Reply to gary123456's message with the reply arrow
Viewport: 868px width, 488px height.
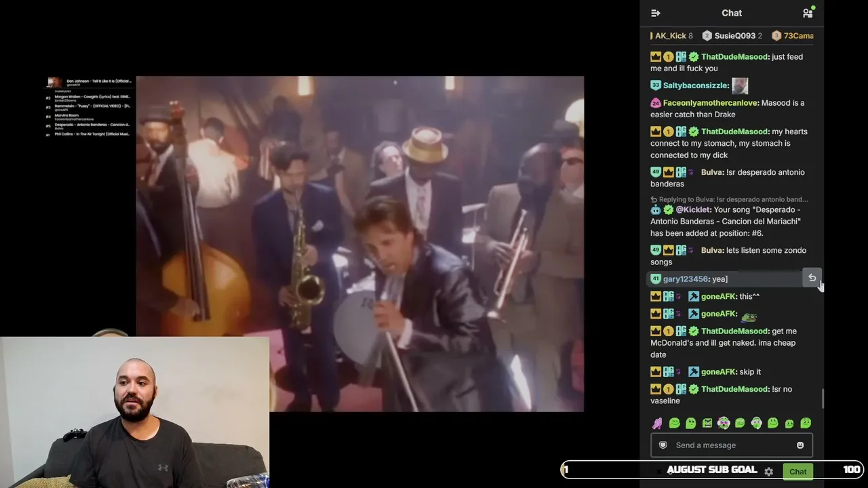tap(812, 278)
